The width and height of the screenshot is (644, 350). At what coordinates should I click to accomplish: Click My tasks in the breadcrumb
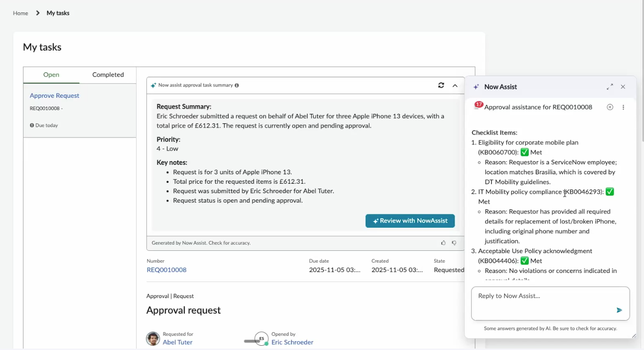click(58, 13)
